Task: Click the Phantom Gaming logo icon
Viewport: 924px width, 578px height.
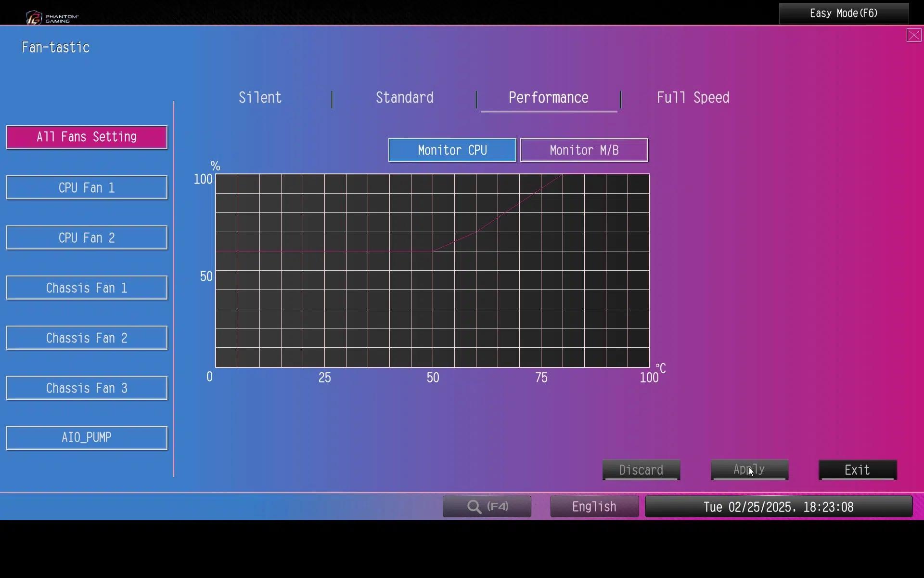Action: tap(34, 18)
